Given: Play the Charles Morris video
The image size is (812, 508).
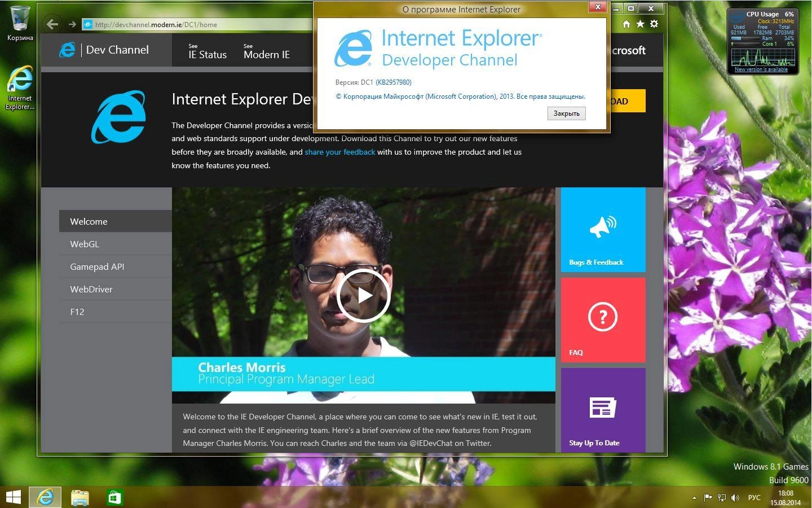Looking at the screenshot, I should coord(363,296).
